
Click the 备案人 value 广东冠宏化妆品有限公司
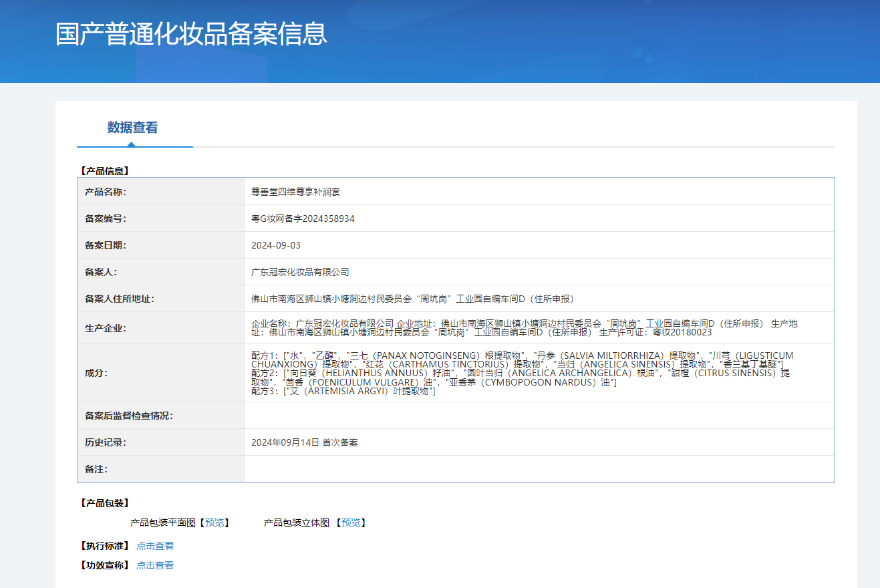pyautogui.click(x=300, y=272)
